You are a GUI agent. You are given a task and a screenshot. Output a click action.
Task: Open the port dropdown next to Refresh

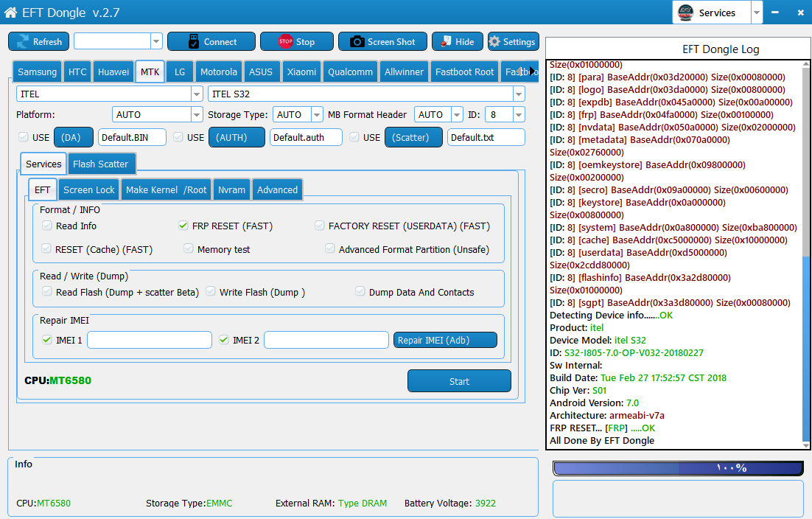[156, 41]
